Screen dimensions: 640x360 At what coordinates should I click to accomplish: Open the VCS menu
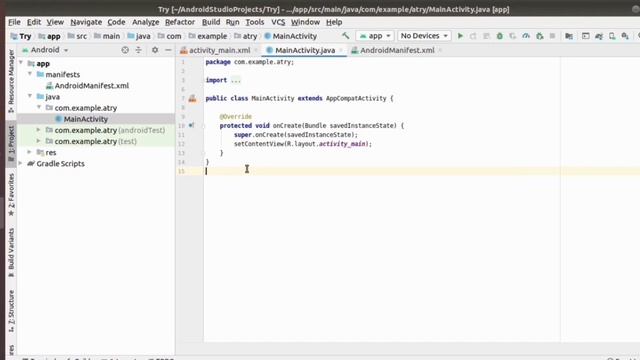click(x=278, y=22)
